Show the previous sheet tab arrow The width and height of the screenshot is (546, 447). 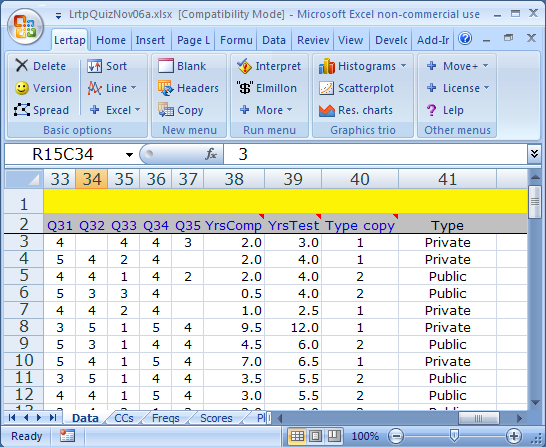[26, 417]
